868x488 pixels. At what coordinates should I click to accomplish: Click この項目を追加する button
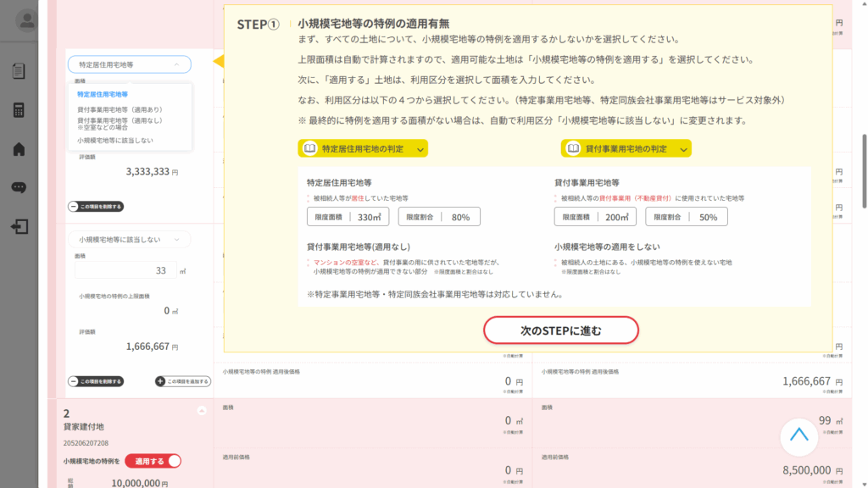[x=182, y=381]
